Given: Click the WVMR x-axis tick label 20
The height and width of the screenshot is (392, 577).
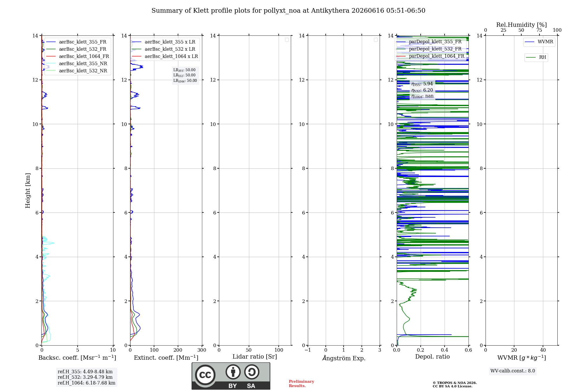Looking at the screenshot, I should [x=514, y=350].
